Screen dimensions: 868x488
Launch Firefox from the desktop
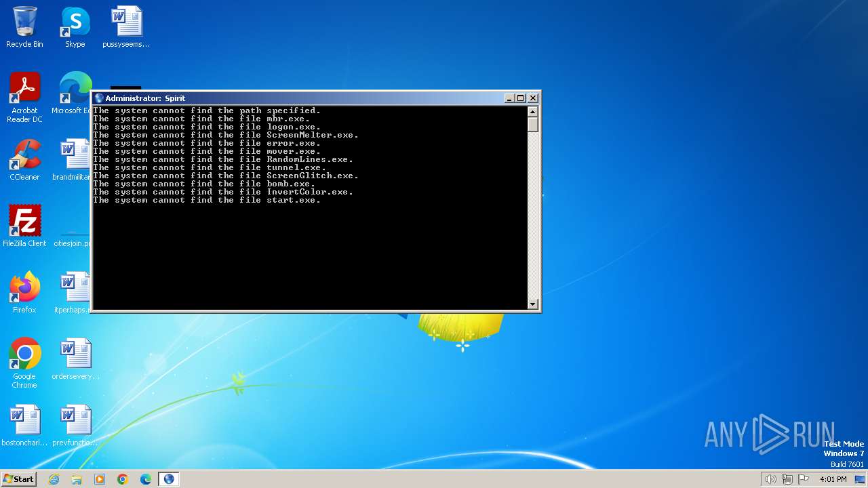tap(24, 293)
